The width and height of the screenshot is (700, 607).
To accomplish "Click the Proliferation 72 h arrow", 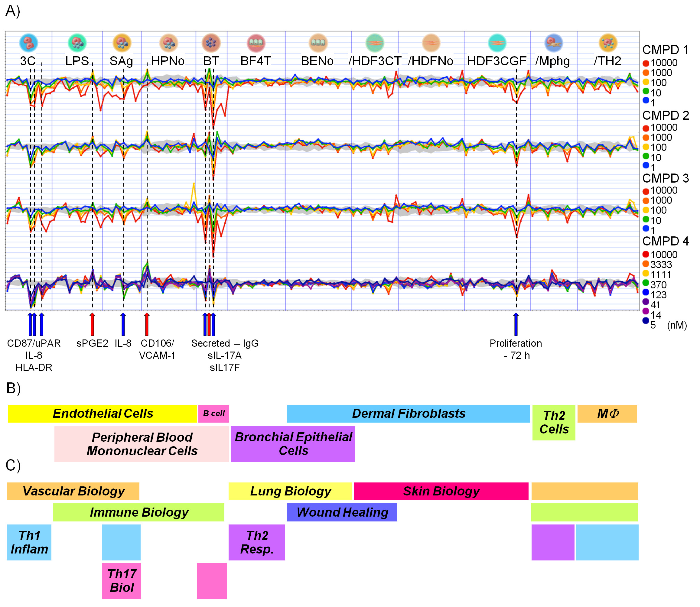I will point(516,324).
